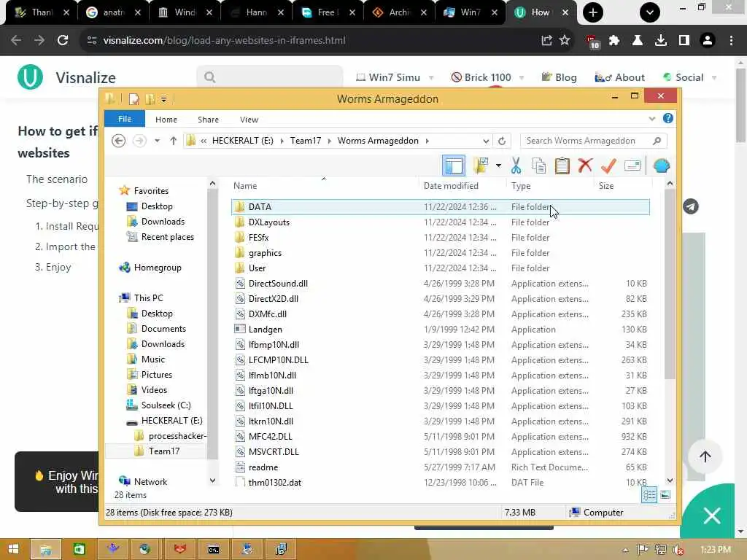Cut the selection with scissors icon
747x560 pixels.
[516, 166]
